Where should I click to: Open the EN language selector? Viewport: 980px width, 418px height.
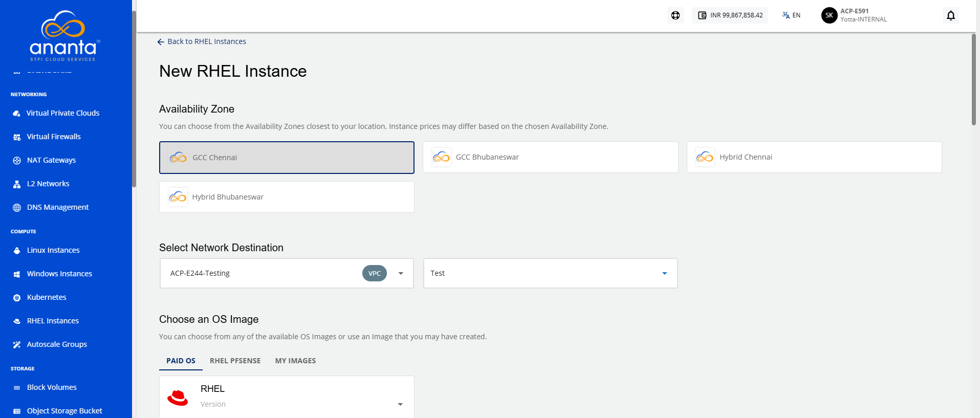791,15
